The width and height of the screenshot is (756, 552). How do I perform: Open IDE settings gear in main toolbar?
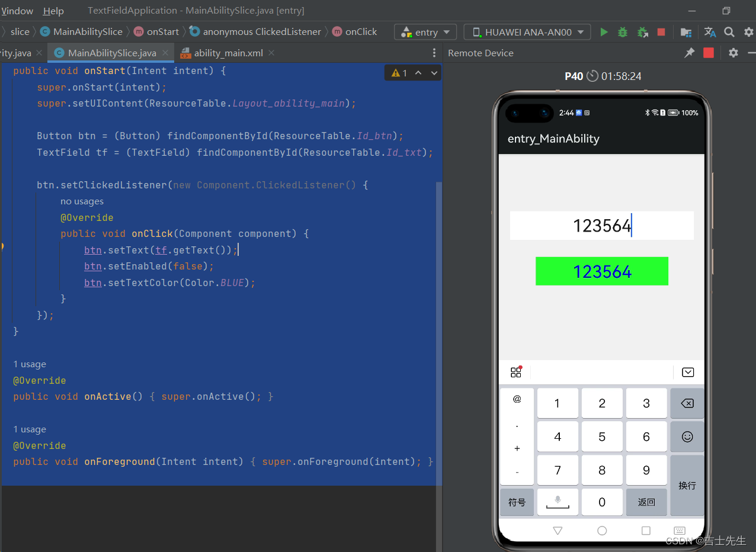748,32
